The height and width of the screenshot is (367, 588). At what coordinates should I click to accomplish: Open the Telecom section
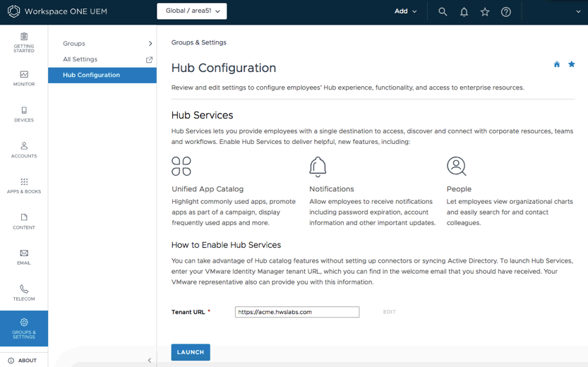click(24, 293)
